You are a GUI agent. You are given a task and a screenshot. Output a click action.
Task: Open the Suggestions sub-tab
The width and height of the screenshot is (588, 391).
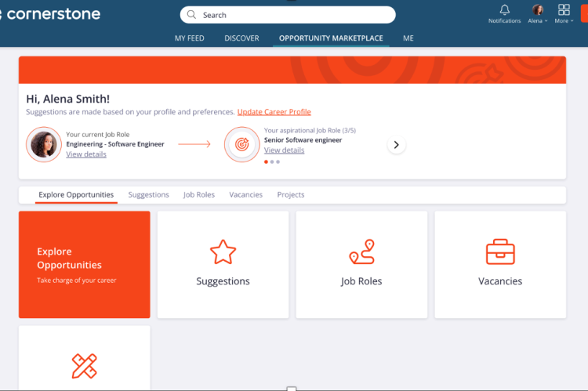click(148, 195)
